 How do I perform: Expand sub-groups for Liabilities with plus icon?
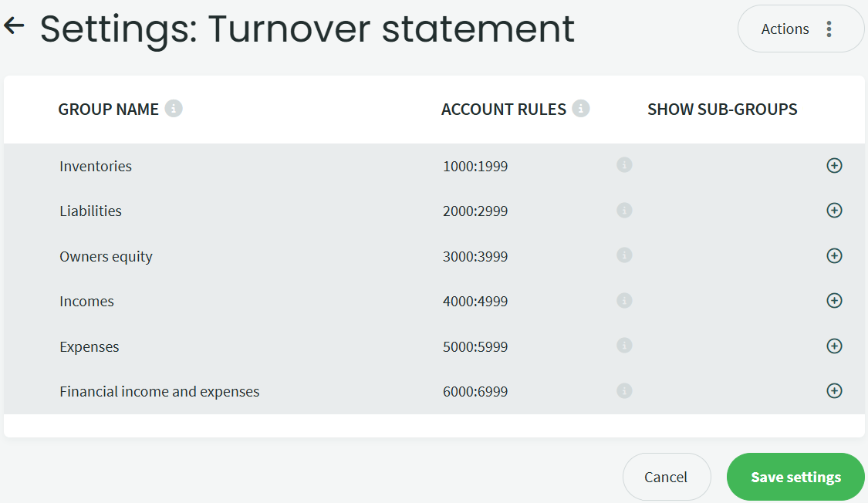834,210
